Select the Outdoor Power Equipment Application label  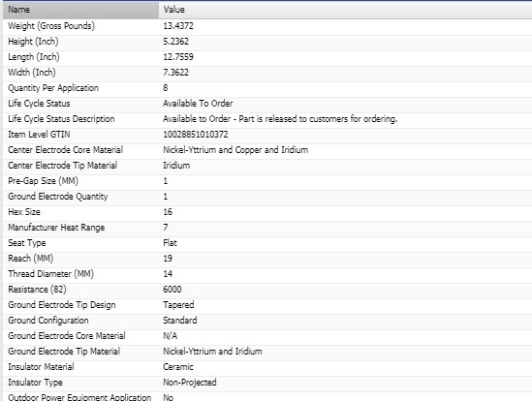click(79, 397)
